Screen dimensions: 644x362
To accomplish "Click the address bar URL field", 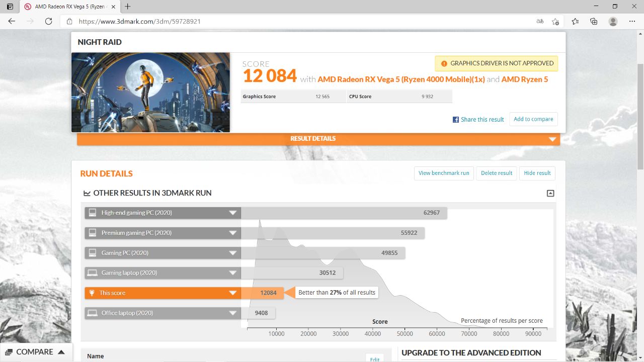I will (x=302, y=22).
